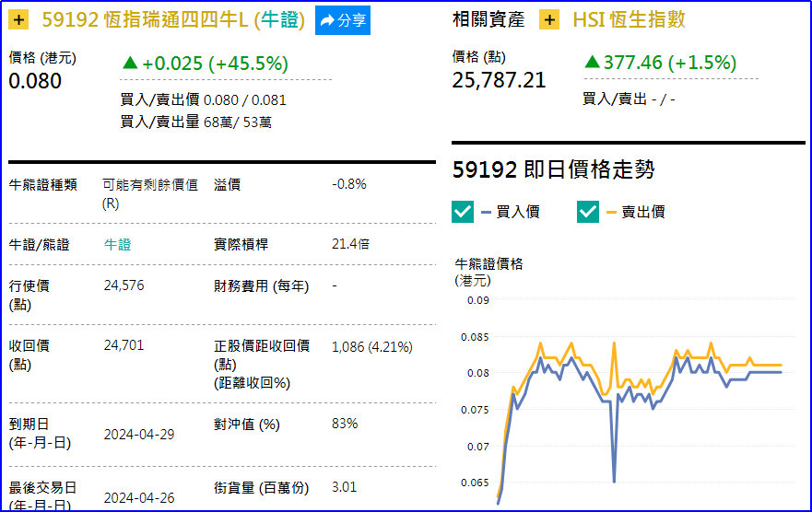Click the 財務費用 (每年) label
This screenshot has height=512, width=812.
pos(261,286)
